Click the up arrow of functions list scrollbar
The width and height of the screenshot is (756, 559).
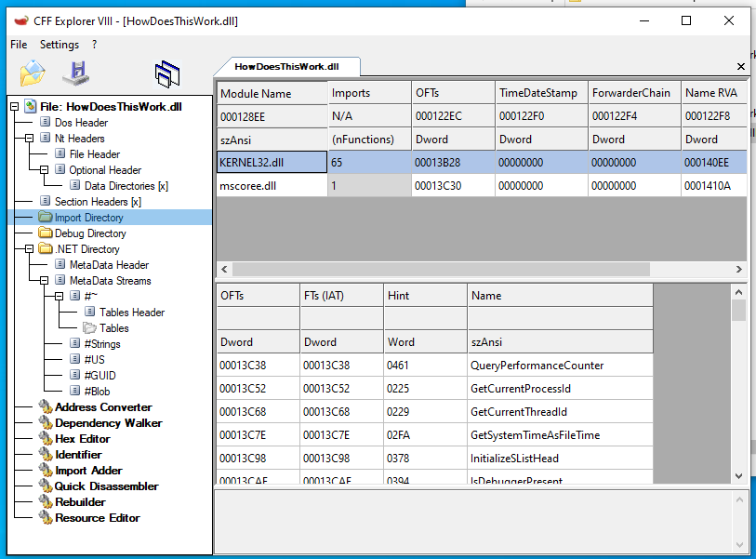[x=738, y=292]
